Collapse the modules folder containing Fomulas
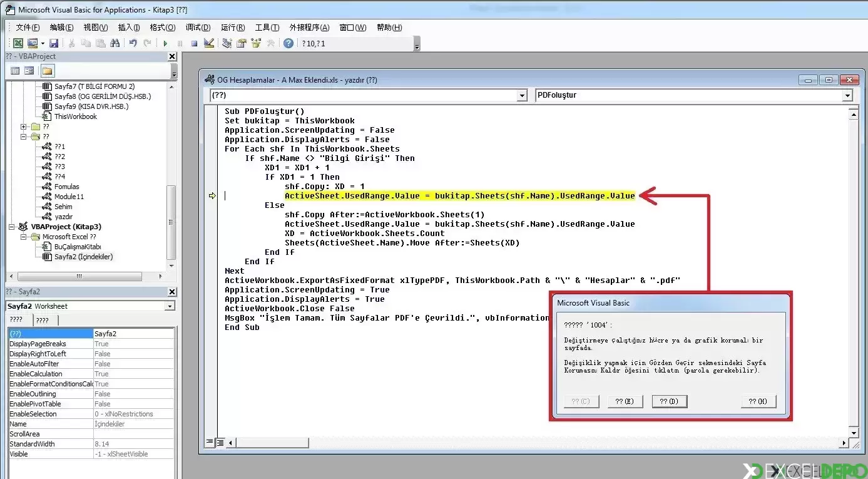Image resolution: width=868 pixels, height=479 pixels. [x=24, y=136]
